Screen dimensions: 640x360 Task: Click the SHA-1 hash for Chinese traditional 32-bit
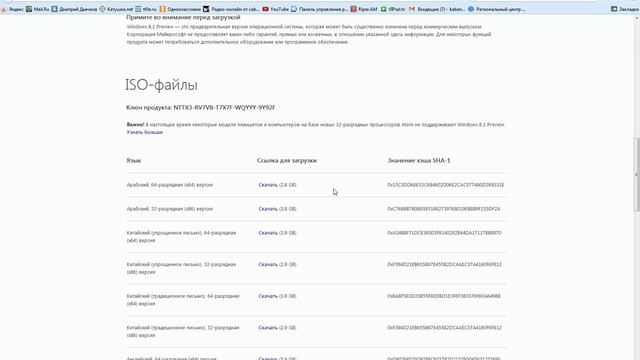pyautogui.click(x=444, y=328)
